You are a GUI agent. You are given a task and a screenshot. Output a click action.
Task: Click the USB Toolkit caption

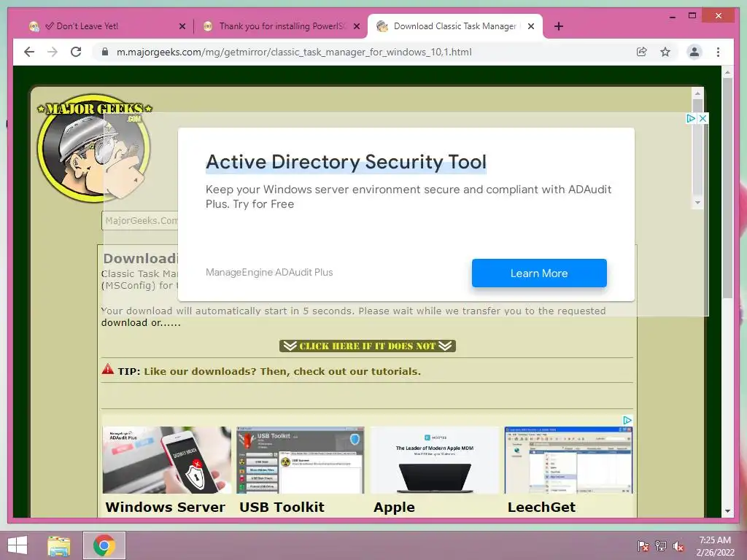[282, 507]
